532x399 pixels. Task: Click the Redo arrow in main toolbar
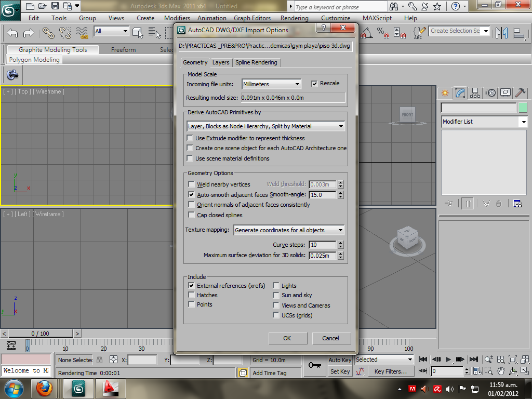[x=29, y=33]
